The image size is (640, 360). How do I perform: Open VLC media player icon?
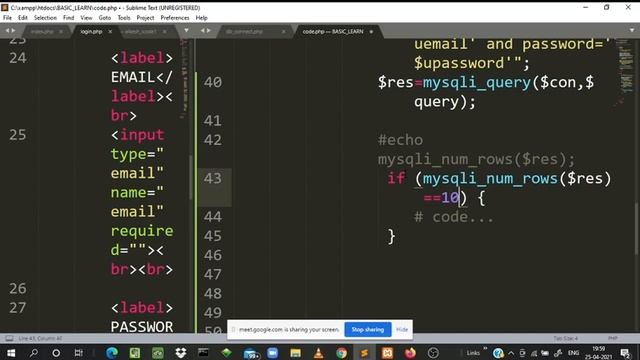(x=319, y=353)
